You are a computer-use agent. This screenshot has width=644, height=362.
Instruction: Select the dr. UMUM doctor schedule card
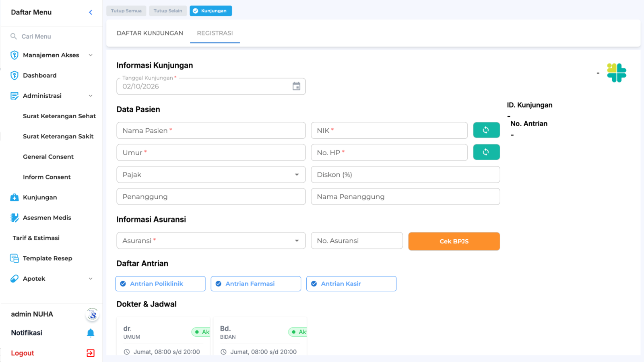click(163, 336)
